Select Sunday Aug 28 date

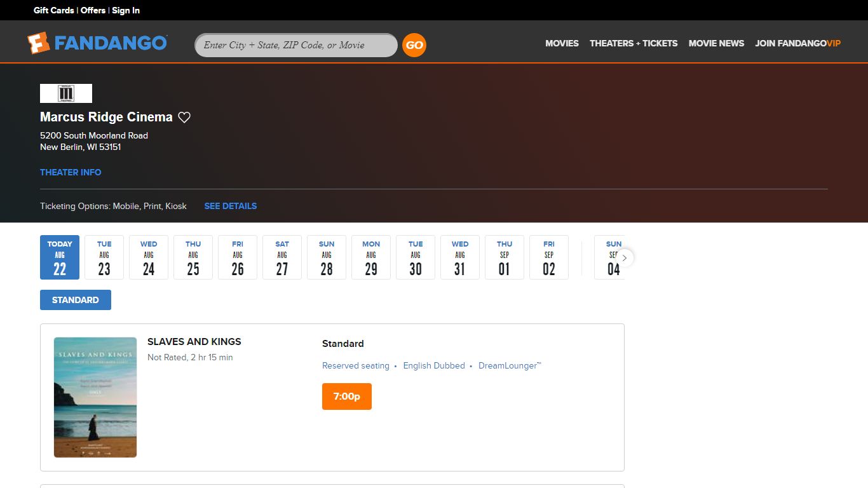coord(327,257)
